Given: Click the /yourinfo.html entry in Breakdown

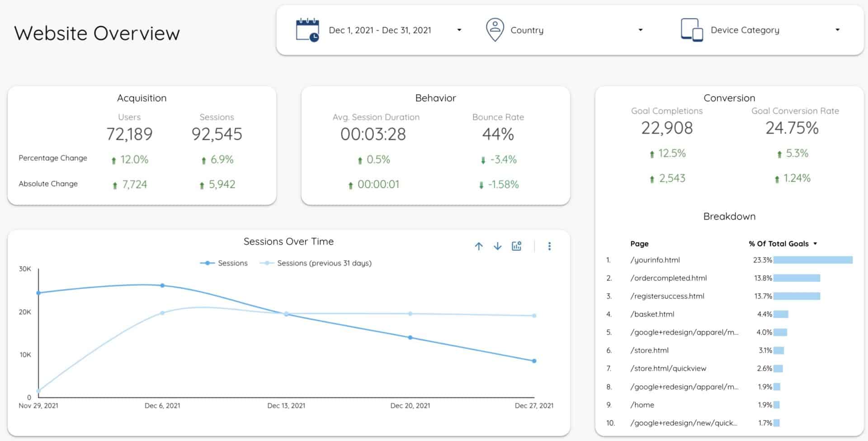Looking at the screenshot, I should click(656, 260).
